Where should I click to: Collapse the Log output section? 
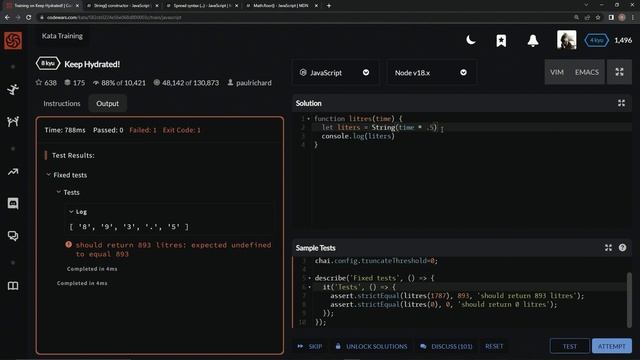[71, 211]
